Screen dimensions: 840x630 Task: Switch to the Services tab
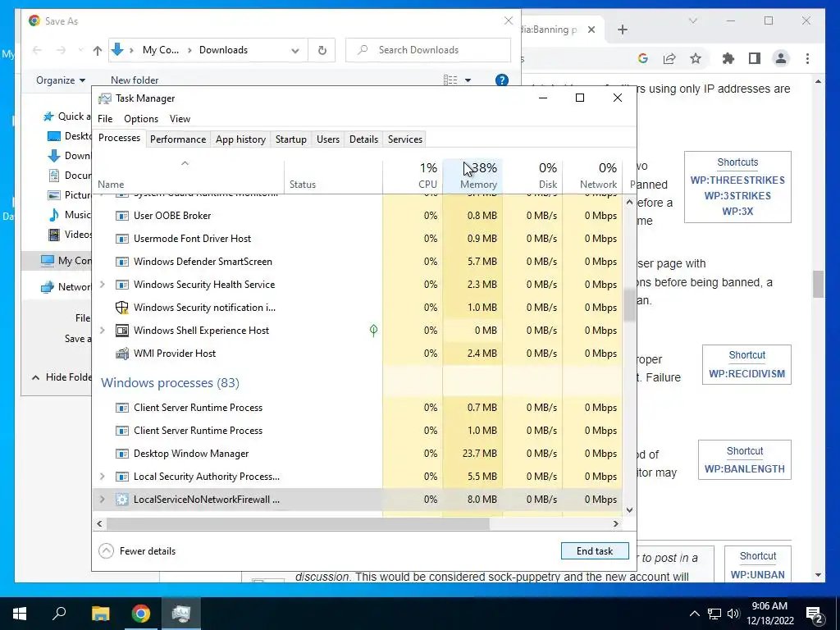(405, 139)
